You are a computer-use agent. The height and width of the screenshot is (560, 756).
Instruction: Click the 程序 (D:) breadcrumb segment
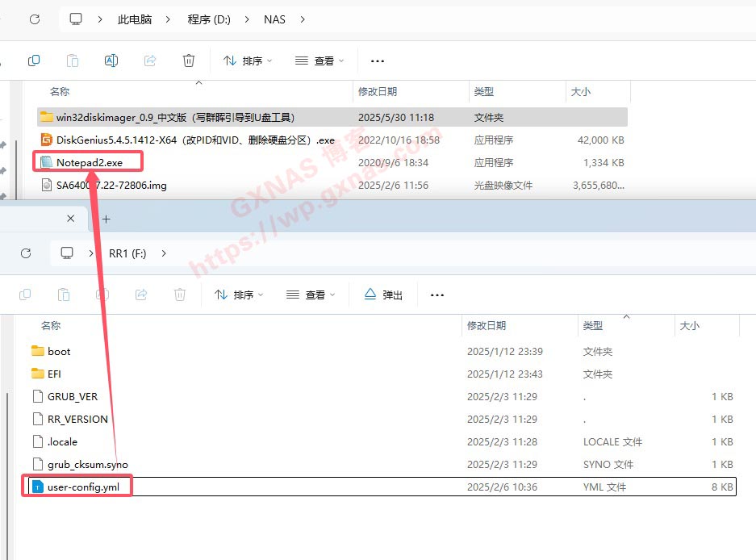coord(209,19)
